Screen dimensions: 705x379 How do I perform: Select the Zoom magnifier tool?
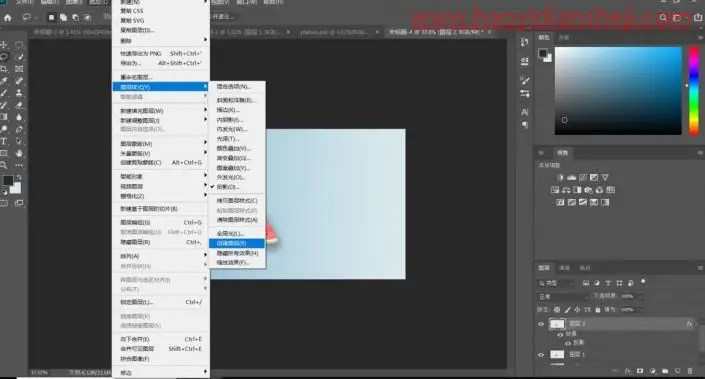[x=4, y=165]
